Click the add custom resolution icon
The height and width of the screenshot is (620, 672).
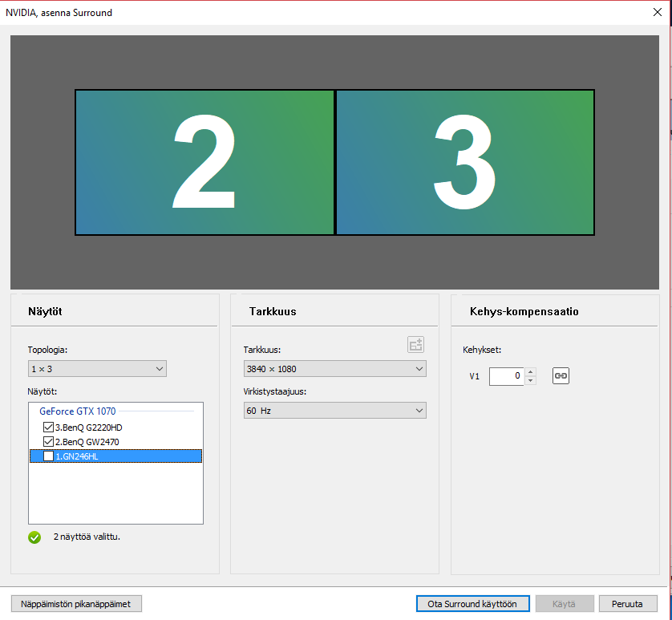(x=415, y=345)
